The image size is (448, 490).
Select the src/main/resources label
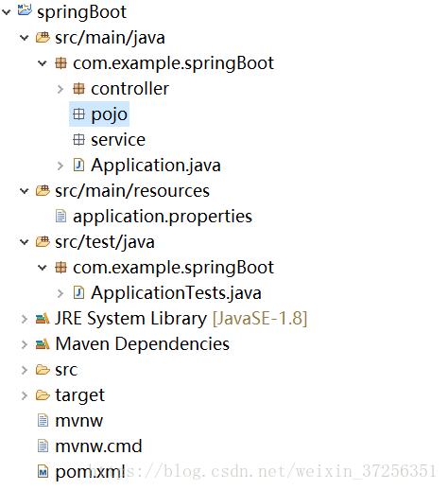(132, 191)
